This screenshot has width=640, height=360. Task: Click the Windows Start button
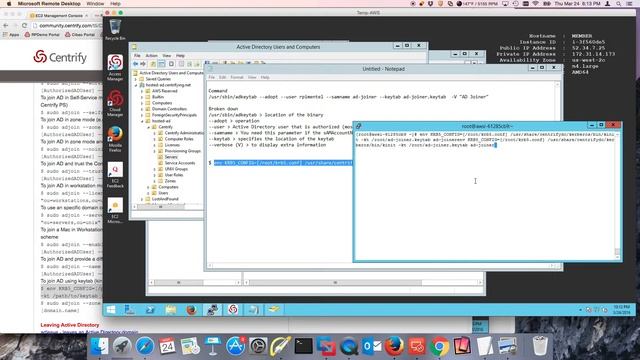point(111,310)
